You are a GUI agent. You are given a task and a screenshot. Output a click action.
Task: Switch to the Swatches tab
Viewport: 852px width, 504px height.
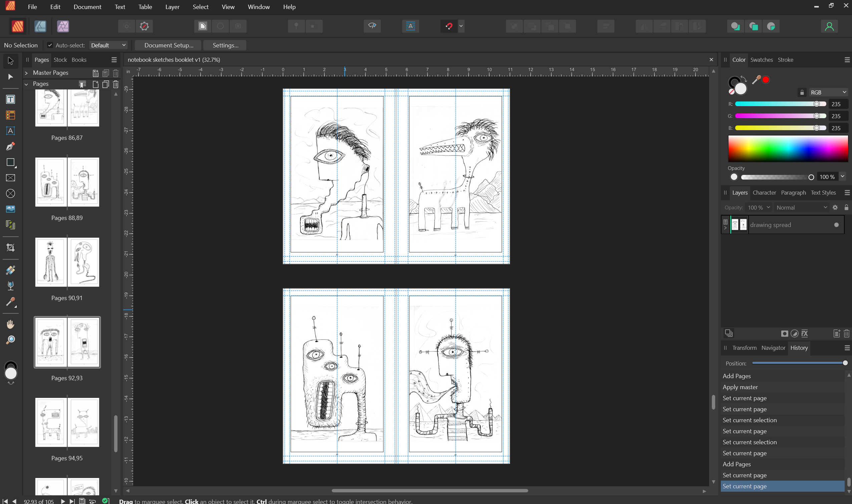coord(761,60)
